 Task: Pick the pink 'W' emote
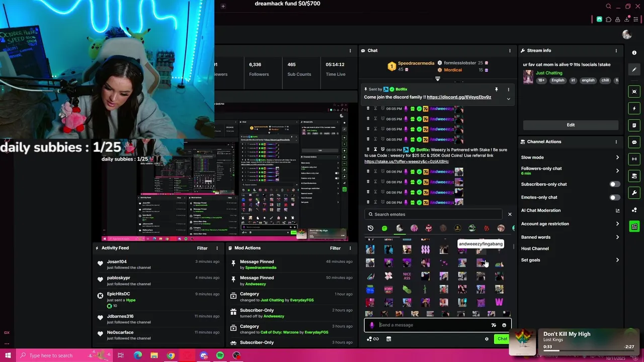click(x=499, y=302)
